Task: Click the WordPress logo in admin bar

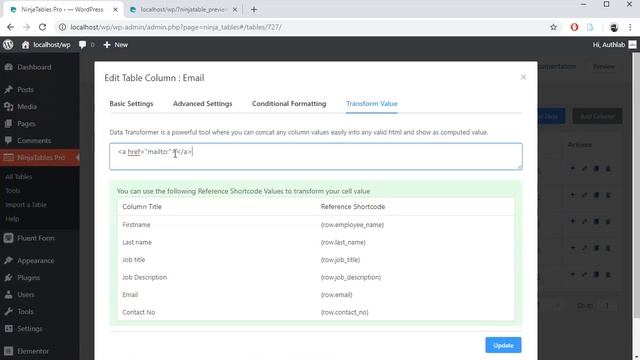Action: pyautogui.click(x=8, y=44)
